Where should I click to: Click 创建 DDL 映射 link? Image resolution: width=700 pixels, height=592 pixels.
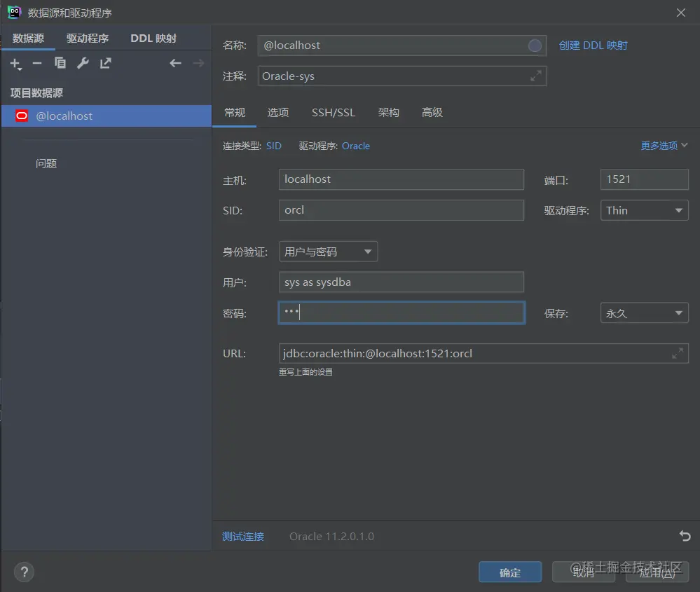[593, 46]
